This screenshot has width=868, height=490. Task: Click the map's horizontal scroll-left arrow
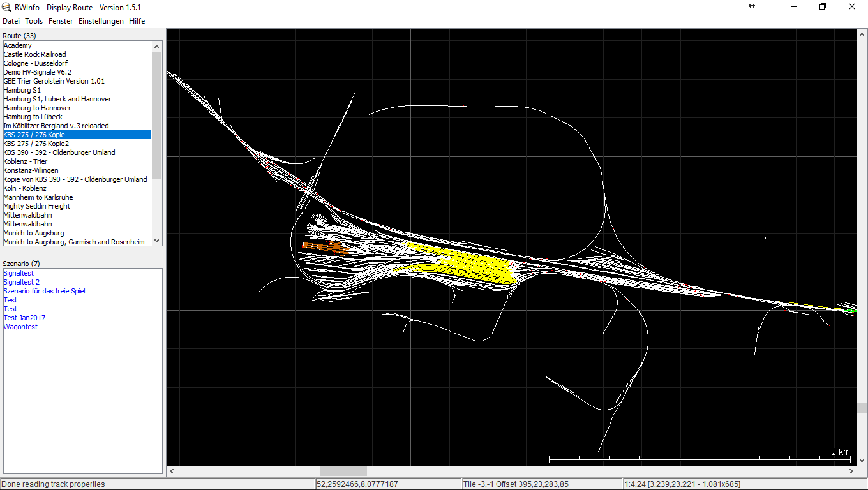tap(171, 471)
